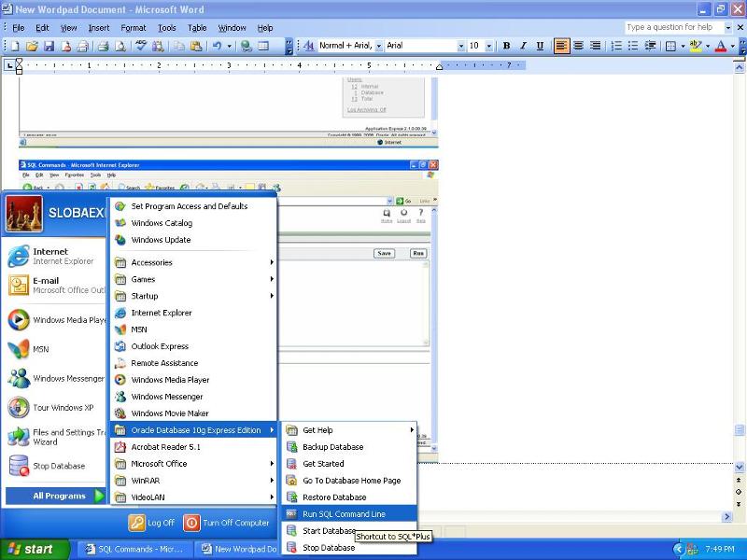The height and width of the screenshot is (560, 747).
Task: Click All Programs in Start menu
Action: (x=55, y=496)
